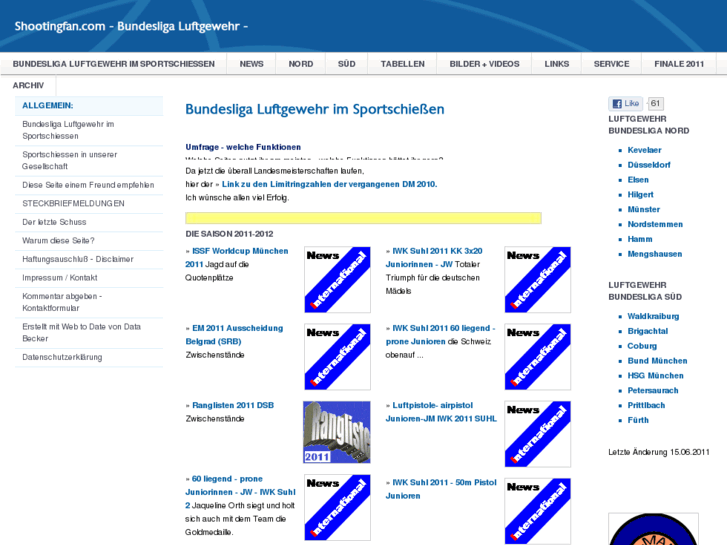This screenshot has width=727, height=545.
Task: Open Hamm team link
Action: (640, 239)
